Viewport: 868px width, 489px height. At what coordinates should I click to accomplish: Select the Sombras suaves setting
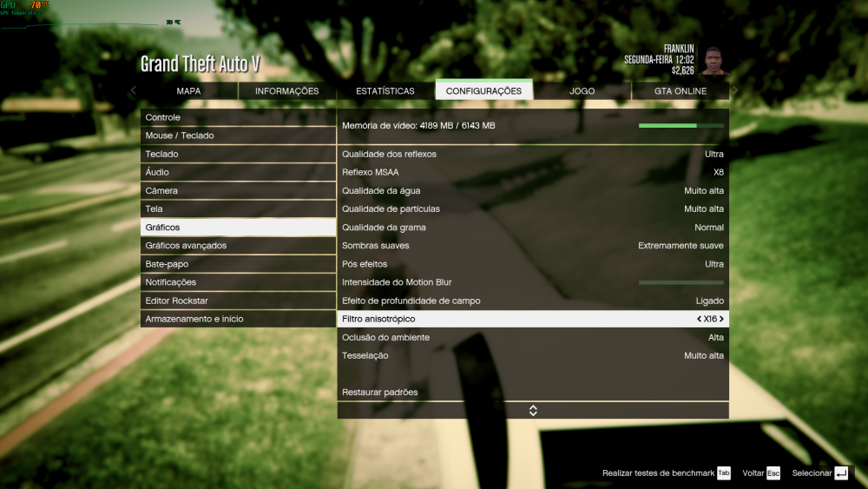[x=533, y=245]
